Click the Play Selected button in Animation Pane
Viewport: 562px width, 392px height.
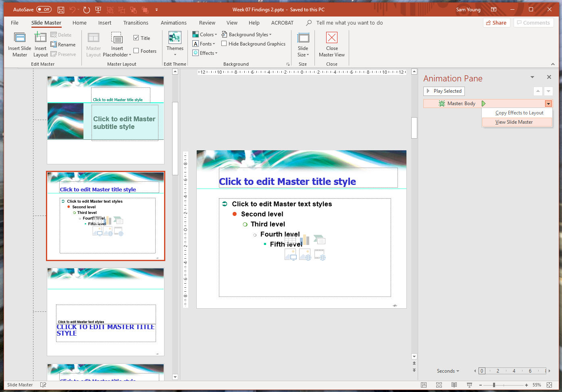[443, 91]
